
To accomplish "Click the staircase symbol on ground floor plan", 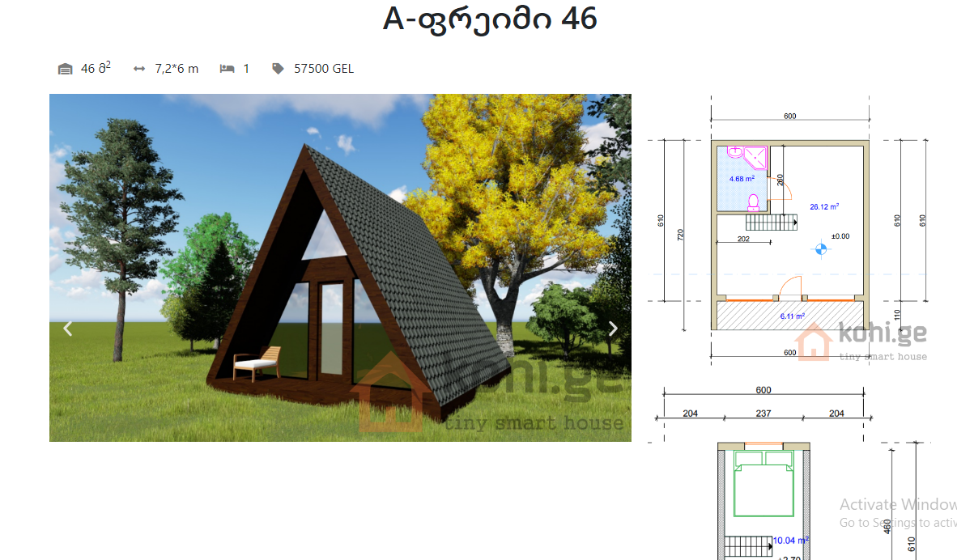I will tap(771, 223).
